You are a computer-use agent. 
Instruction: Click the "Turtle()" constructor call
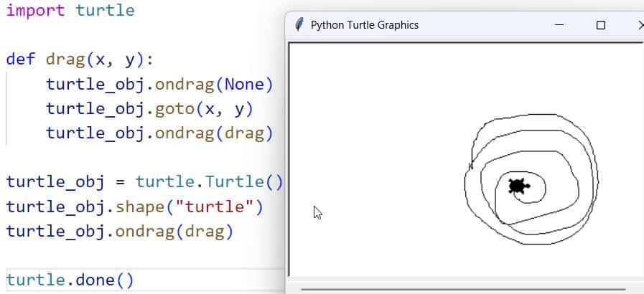[244, 181]
